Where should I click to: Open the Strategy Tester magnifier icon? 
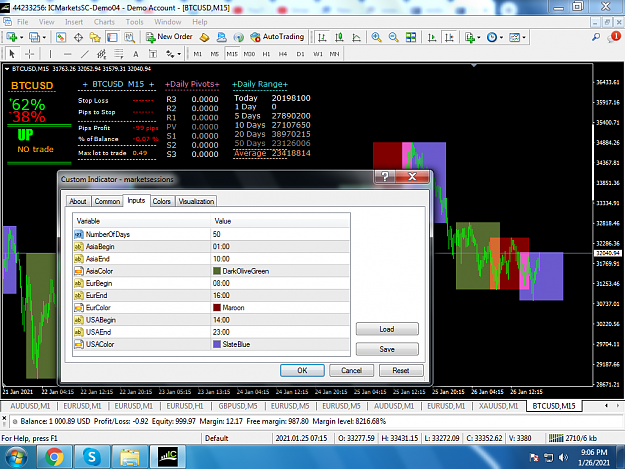point(129,37)
